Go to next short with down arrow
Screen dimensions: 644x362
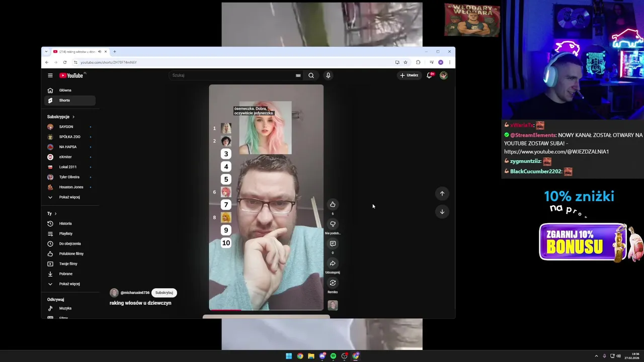(442, 212)
